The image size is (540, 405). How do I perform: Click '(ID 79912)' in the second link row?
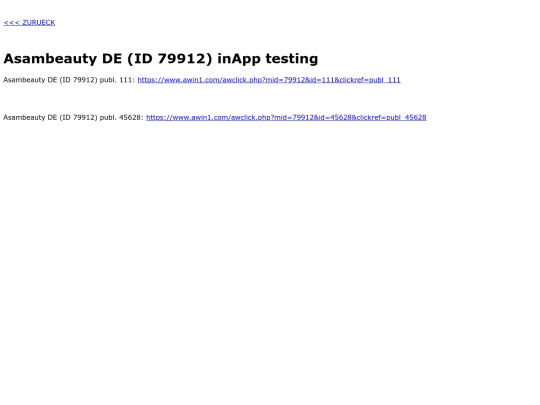point(79,117)
